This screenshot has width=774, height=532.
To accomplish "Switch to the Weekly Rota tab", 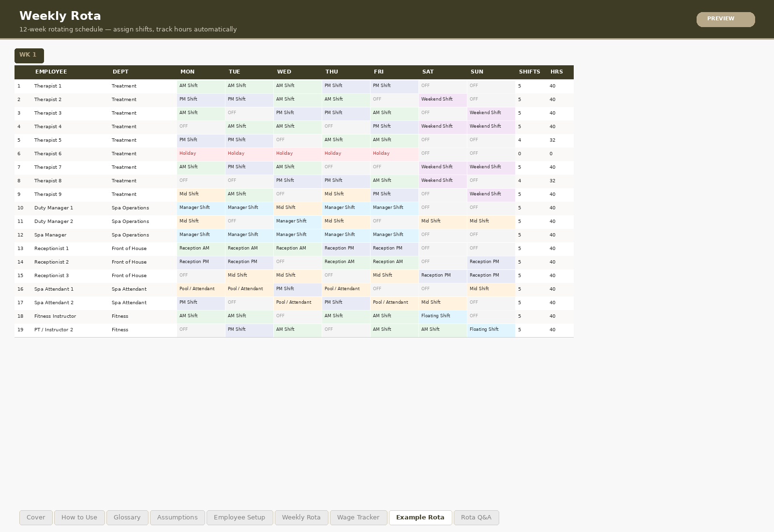I will tap(301, 517).
